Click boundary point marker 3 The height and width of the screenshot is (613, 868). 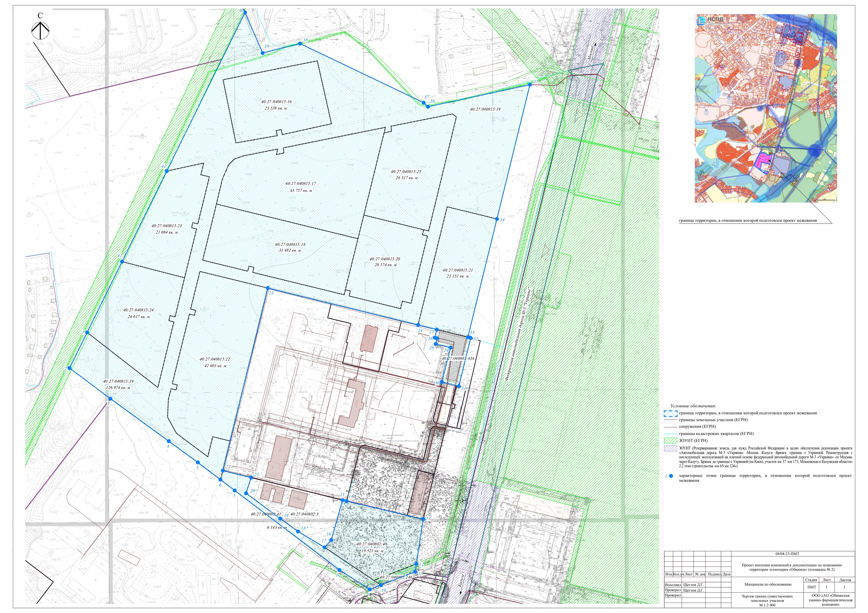110,399
